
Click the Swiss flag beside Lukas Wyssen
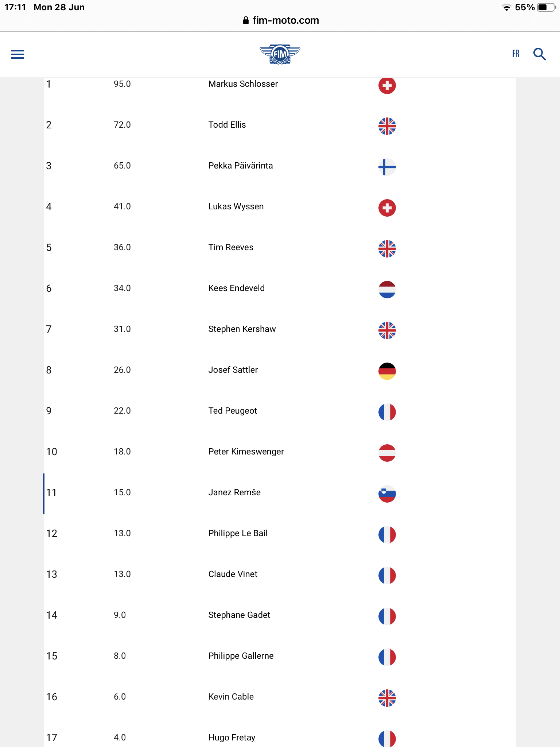pos(387,208)
